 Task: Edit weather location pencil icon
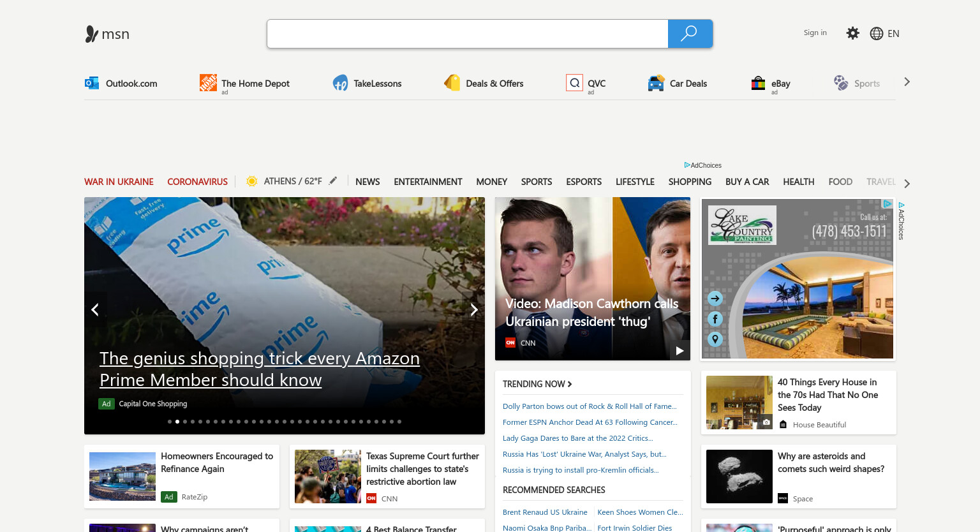pos(333,181)
